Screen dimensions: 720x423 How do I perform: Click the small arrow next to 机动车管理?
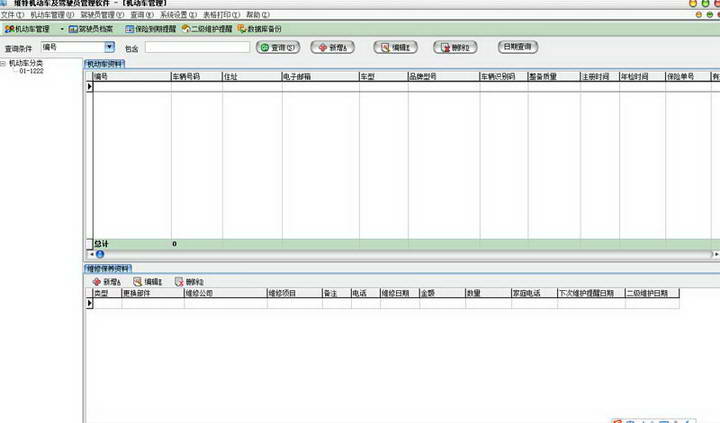(x=62, y=29)
